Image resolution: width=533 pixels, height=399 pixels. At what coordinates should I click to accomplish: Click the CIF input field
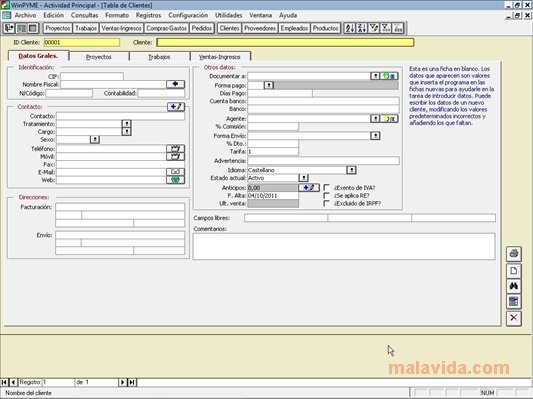tap(92, 76)
